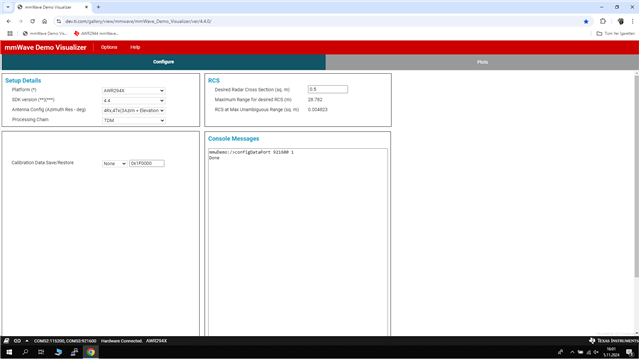The width and height of the screenshot is (640, 361).
Task: Bookmark this page with the star icon
Action: tap(586, 21)
